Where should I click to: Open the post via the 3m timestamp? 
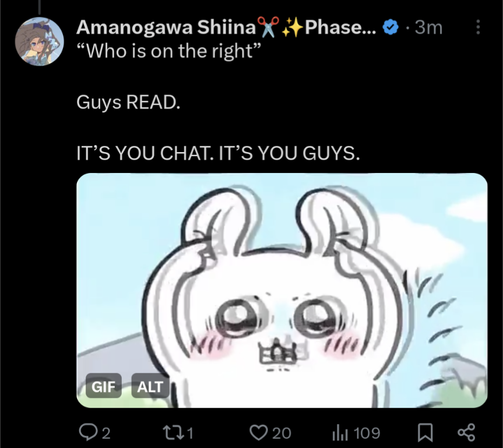[x=428, y=27]
